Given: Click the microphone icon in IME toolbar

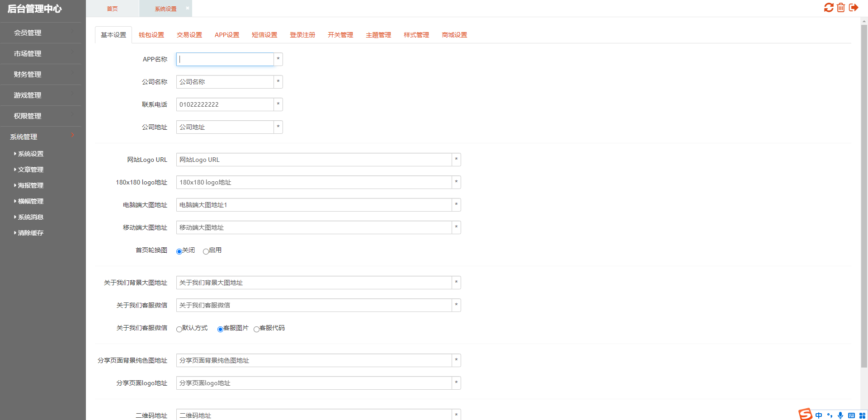Looking at the screenshot, I should click(840, 415).
